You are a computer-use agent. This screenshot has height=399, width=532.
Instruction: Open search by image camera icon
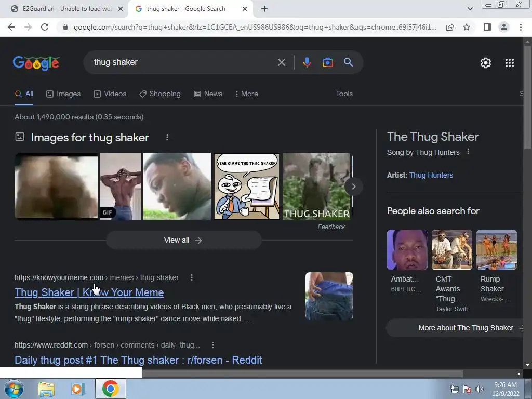[x=327, y=62]
